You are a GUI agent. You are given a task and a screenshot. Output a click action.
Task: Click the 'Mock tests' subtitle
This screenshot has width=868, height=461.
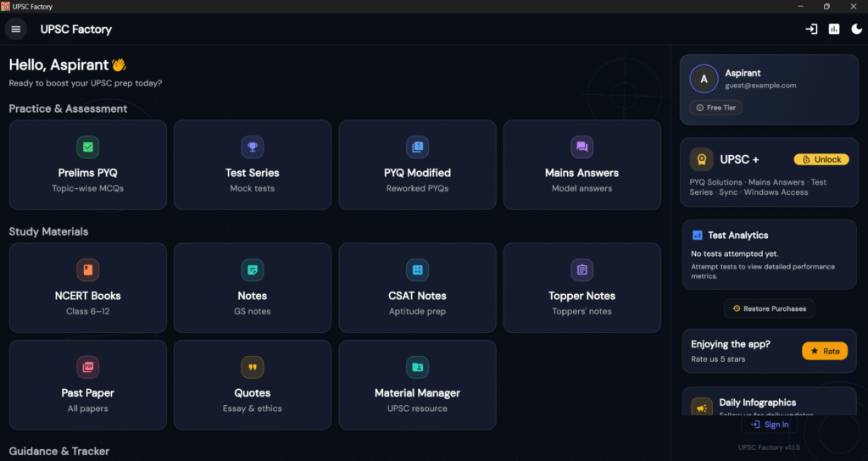pos(253,188)
